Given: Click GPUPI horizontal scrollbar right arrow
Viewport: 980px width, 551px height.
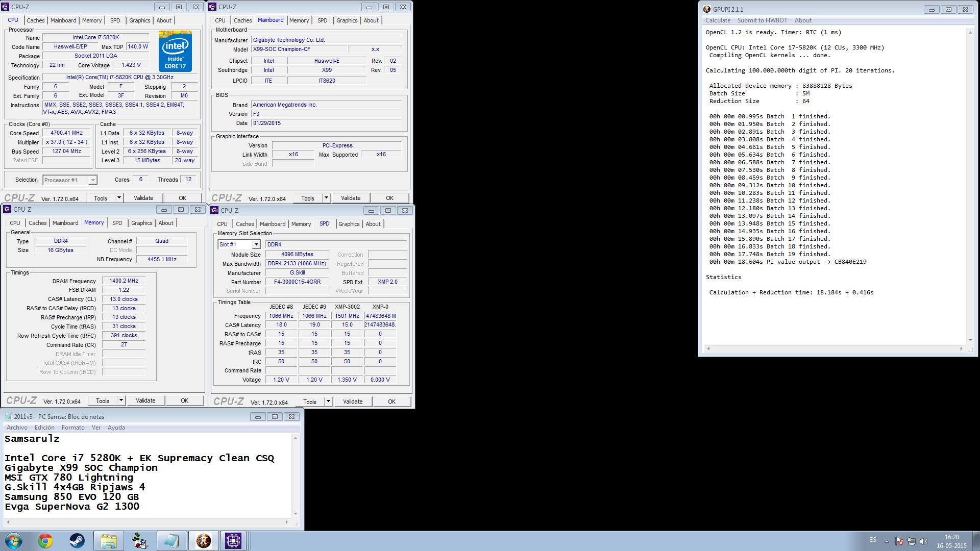Looking at the screenshot, I should pyautogui.click(x=961, y=348).
